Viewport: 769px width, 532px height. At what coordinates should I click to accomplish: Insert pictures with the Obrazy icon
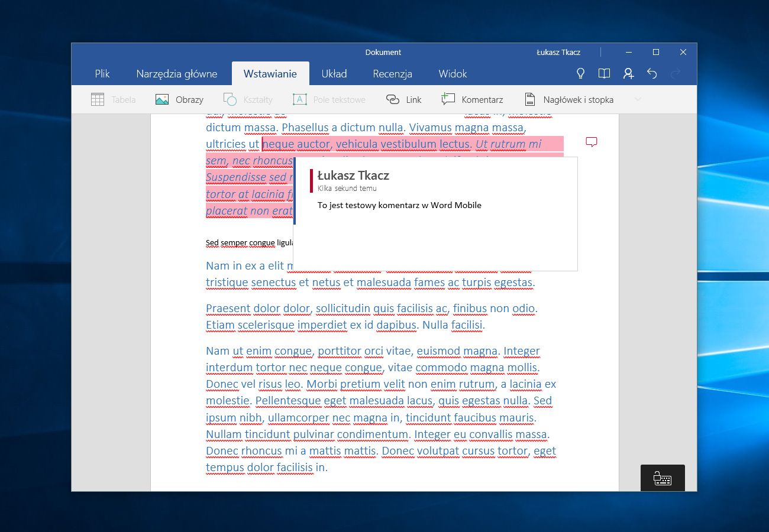[162, 100]
